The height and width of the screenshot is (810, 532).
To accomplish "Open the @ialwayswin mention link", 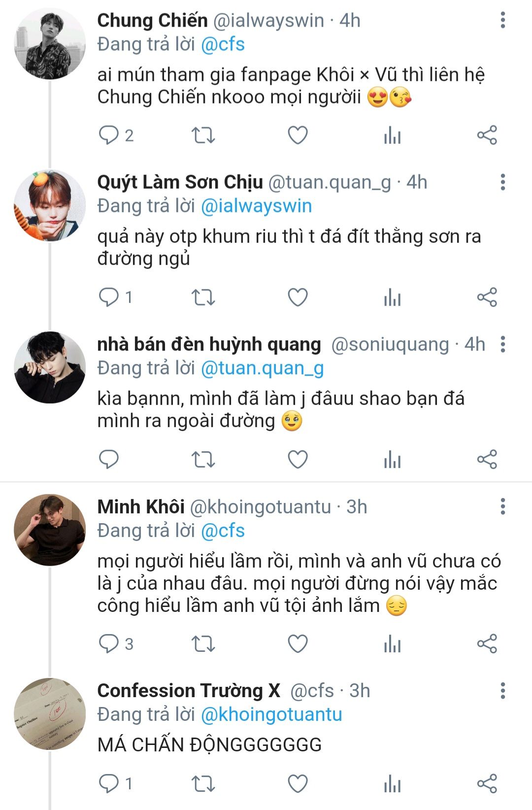I will (x=256, y=206).
